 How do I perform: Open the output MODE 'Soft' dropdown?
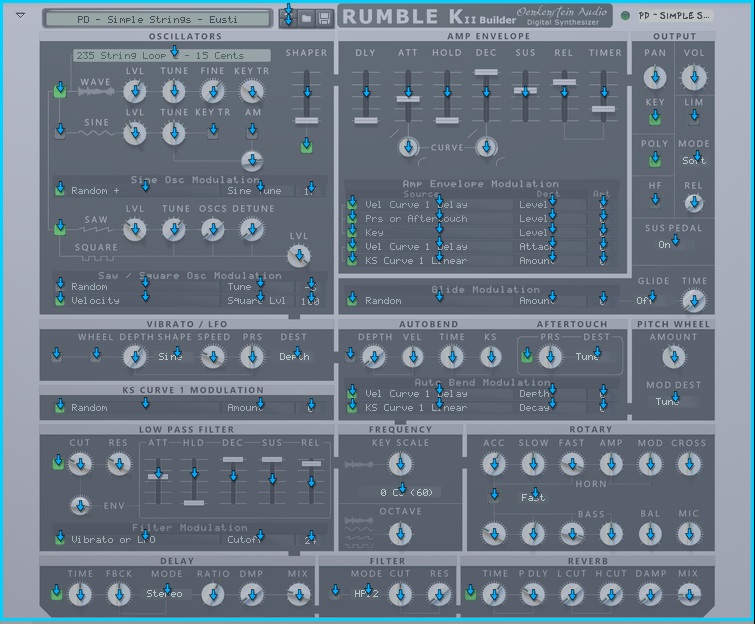[694, 160]
